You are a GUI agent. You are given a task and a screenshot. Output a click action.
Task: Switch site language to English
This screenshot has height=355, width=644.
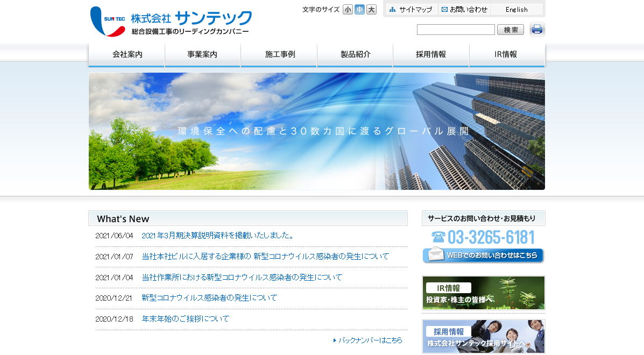click(x=516, y=9)
